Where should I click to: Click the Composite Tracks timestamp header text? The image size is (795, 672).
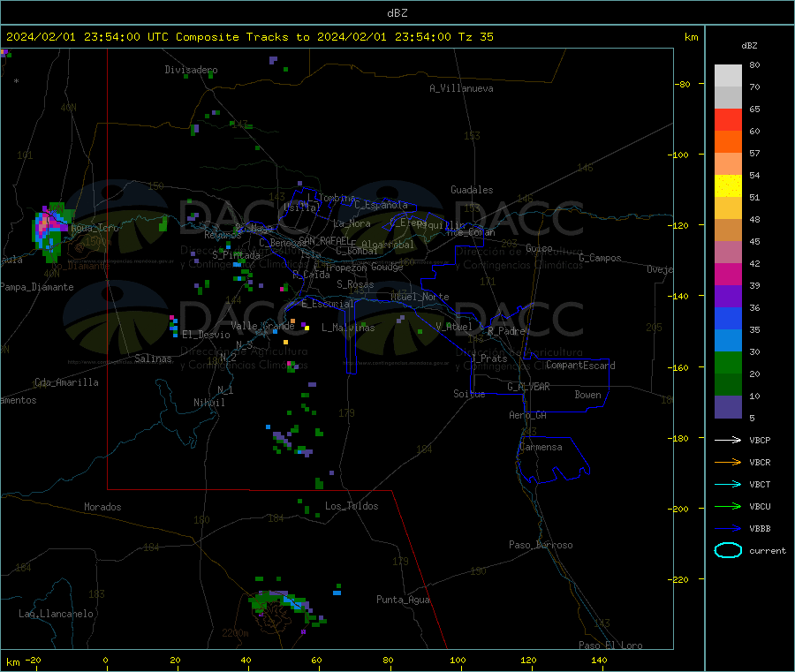[249, 37]
